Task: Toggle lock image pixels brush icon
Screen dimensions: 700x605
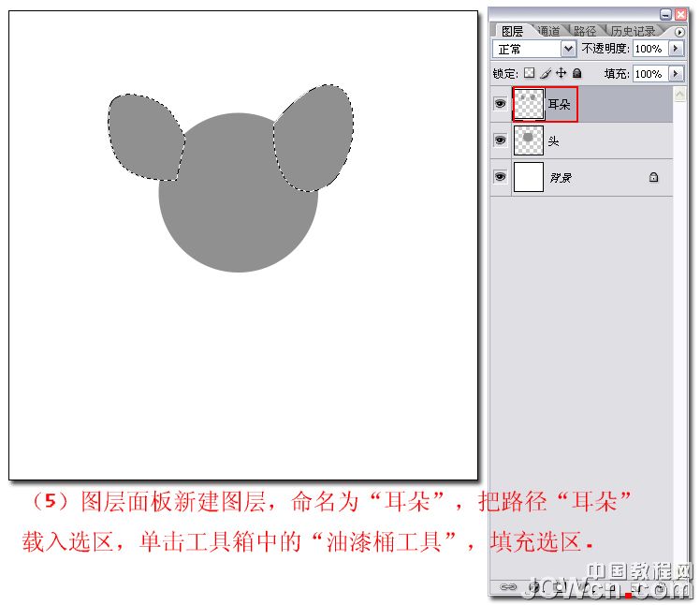Action: [x=546, y=73]
